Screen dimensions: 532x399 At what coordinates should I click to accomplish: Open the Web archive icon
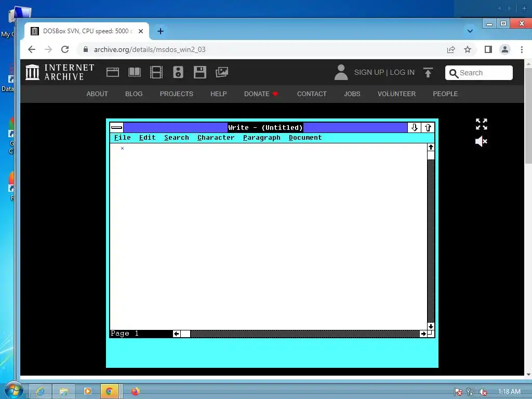(113, 72)
